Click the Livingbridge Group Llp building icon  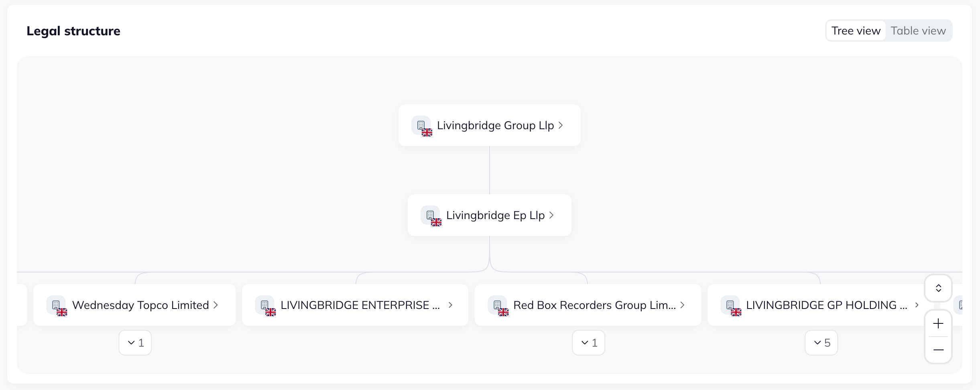421,125
